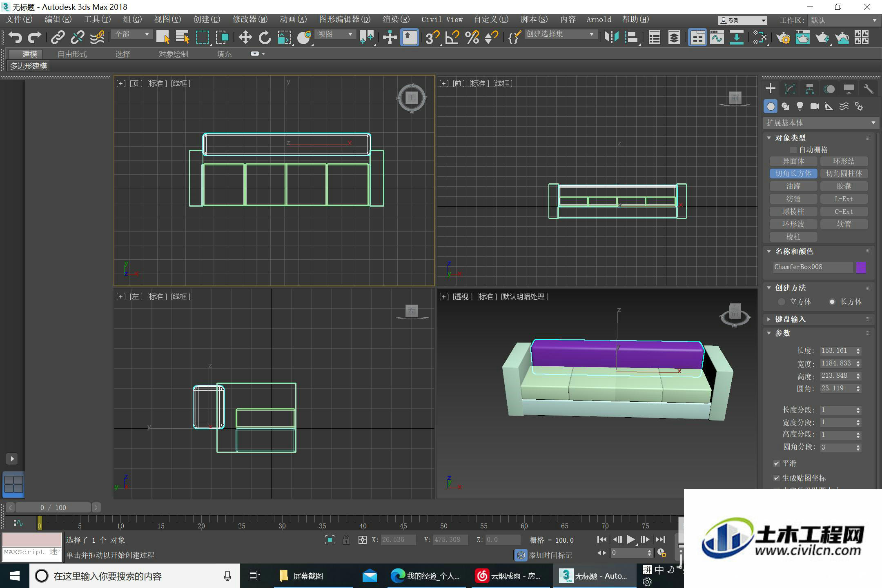Click the 切角圆柱体 button

point(844,174)
